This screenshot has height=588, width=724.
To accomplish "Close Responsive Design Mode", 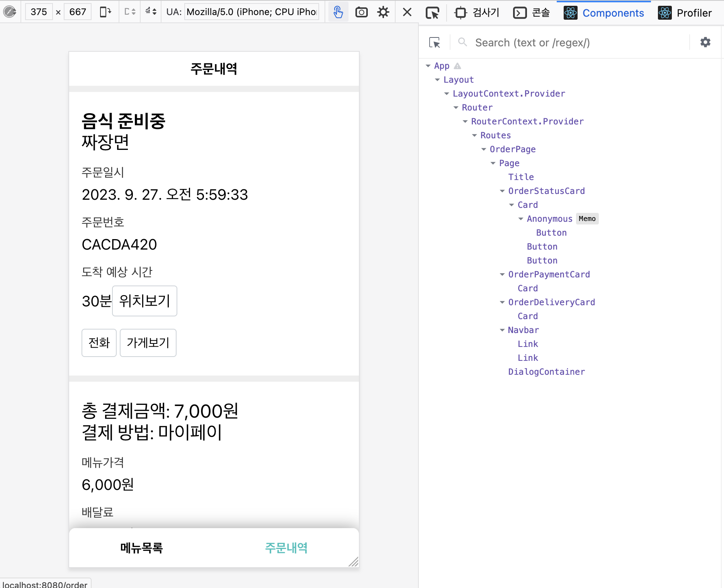I will (406, 12).
